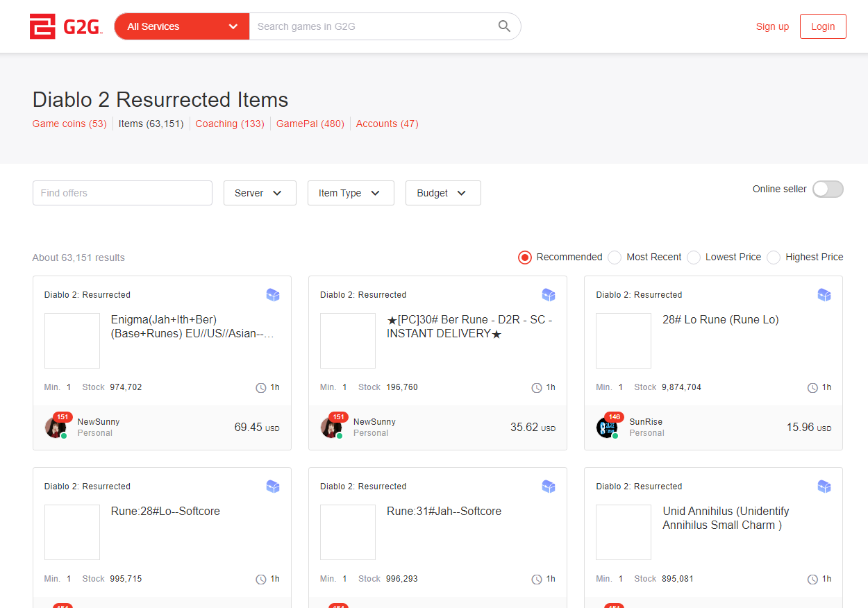Click the Login button

pos(823,26)
